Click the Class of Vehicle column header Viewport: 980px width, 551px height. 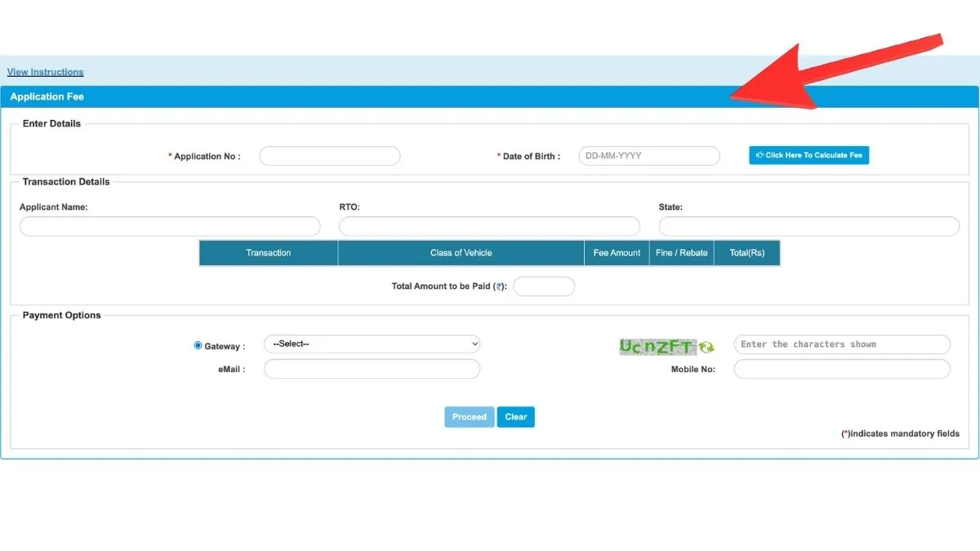tap(461, 253)
